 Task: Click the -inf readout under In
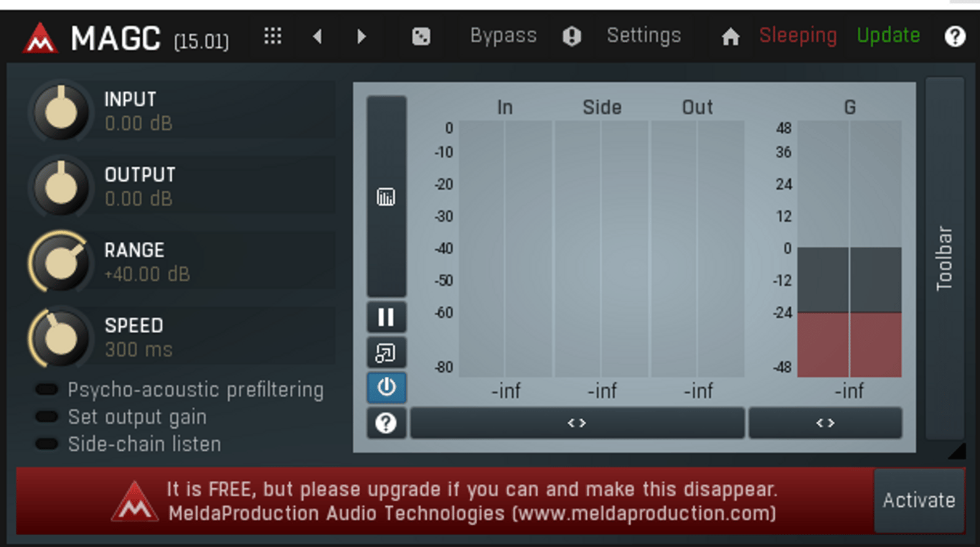point(506,391)
